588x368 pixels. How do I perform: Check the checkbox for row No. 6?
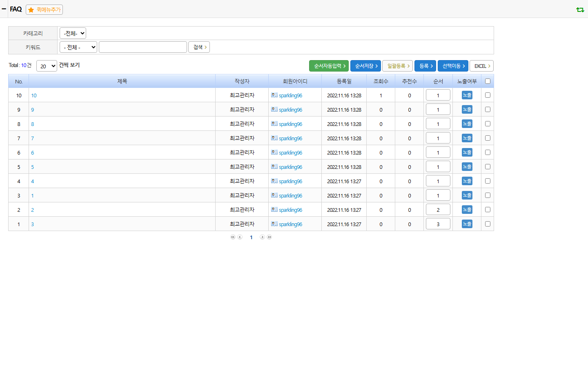(x=488, y=152)
